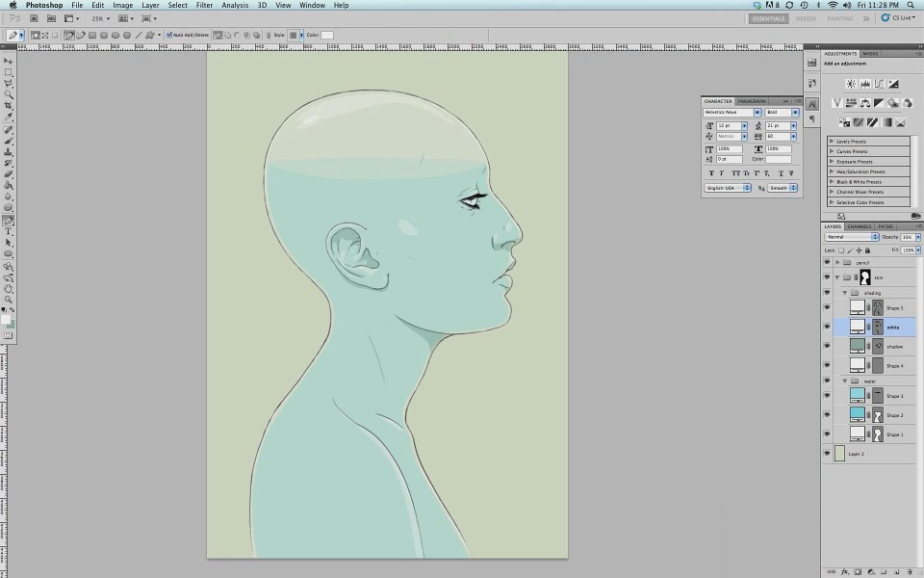924x578 pixels.
Task: Click the faux bold T icon in Character panel
Action: (x=712, y=173)
